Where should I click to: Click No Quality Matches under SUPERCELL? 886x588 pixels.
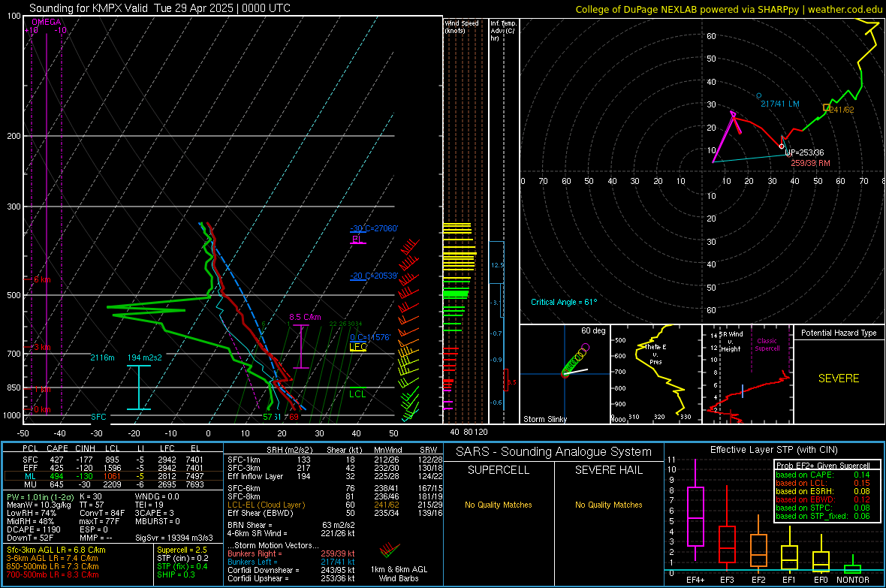click(499, 505)
